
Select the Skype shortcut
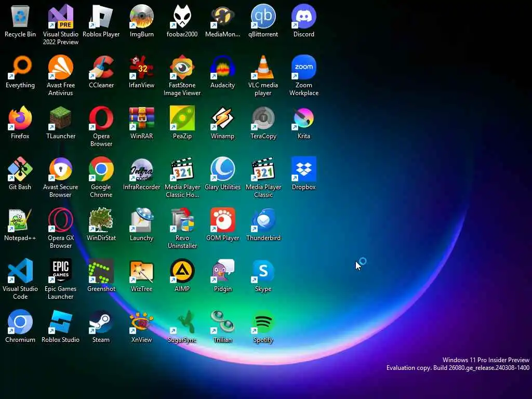(263, 271)
